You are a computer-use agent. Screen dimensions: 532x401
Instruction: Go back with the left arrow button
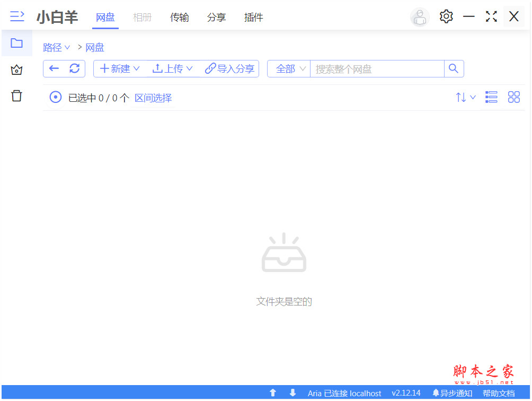coord(54,68)
